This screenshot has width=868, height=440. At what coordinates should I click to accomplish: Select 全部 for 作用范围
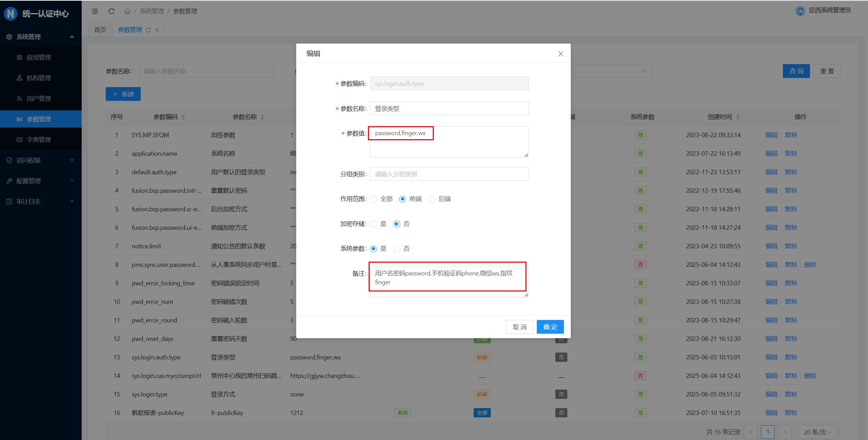374,199
